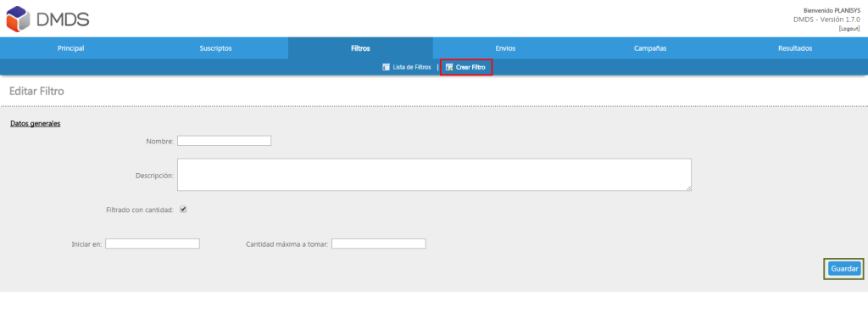Open the Principal tab
This screenshot has height=325, width=868.
click(x=71, y=48)
